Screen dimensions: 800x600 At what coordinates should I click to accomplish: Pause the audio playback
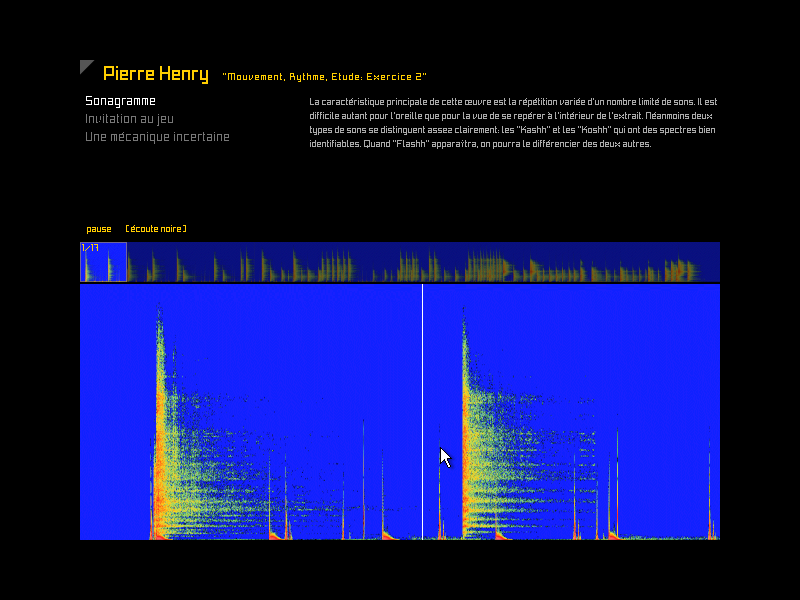click(x=99, y=229)
